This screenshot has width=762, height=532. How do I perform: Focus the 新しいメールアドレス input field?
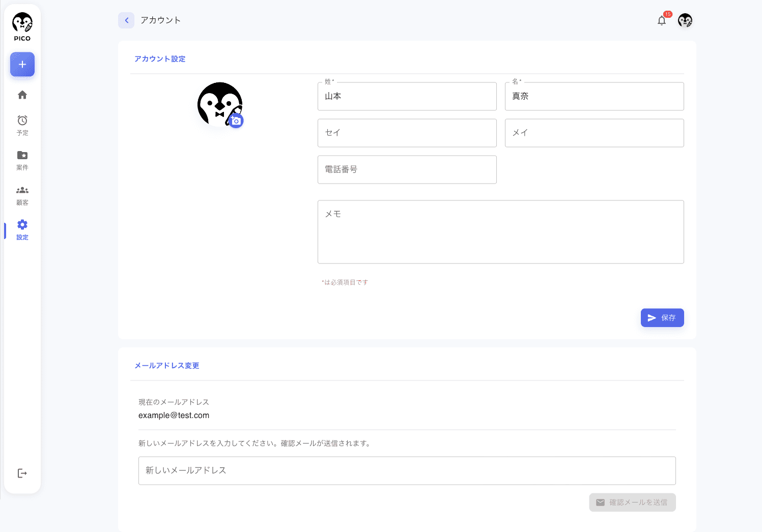point(407,470)
